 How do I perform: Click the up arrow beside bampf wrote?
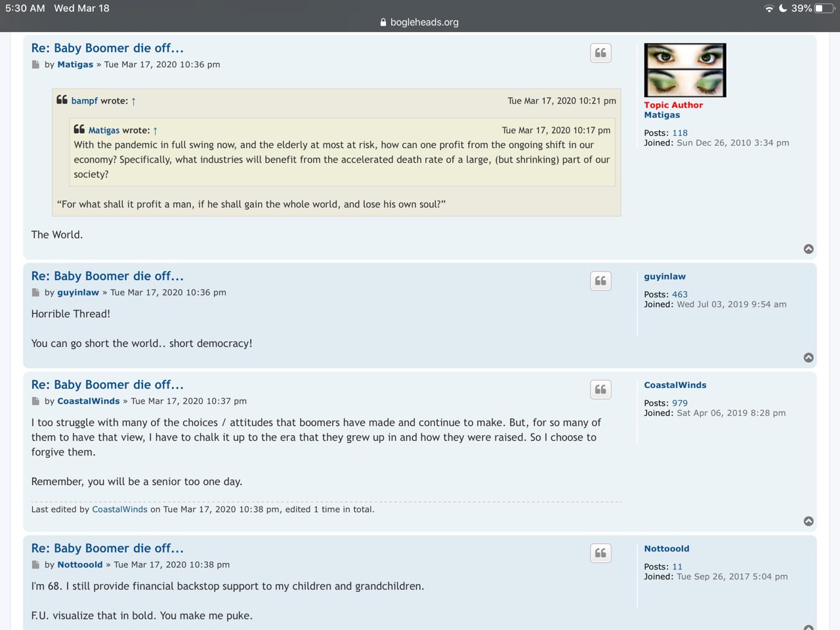point(134,101)
